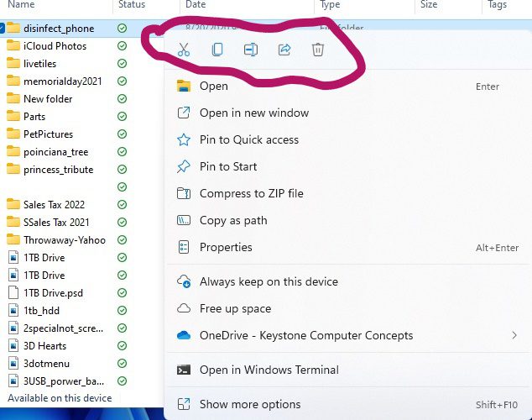This screenshot has height=420, width=532.
Task: Click the Cut scissors icon
Action: [184, 50]
